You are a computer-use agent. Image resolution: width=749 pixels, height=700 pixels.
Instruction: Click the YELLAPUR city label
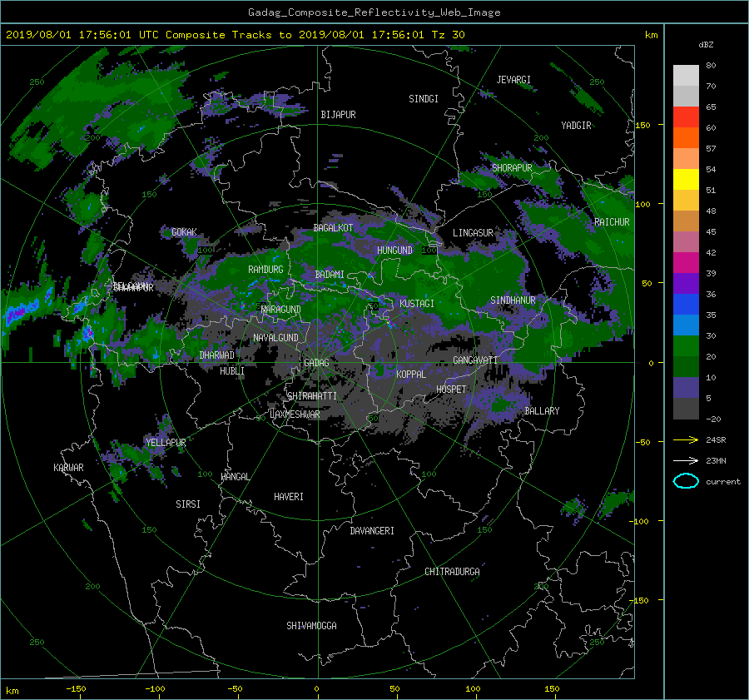click(166, 443)
